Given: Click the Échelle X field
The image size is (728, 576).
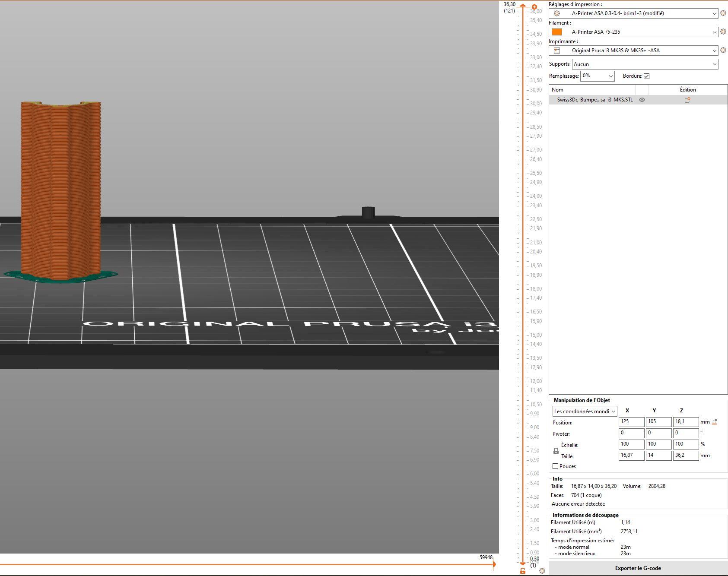Looking at the screenshot, I should [632, 444].
